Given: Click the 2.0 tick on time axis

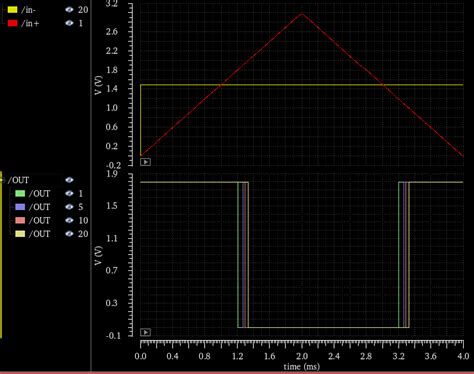Looking at the screenshot, I should point(302,356).
